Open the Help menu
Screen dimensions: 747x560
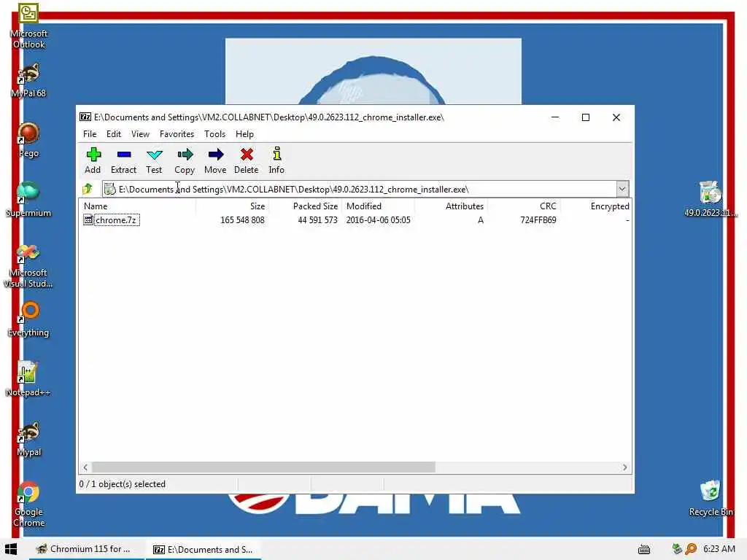click(x=244, y=134)
